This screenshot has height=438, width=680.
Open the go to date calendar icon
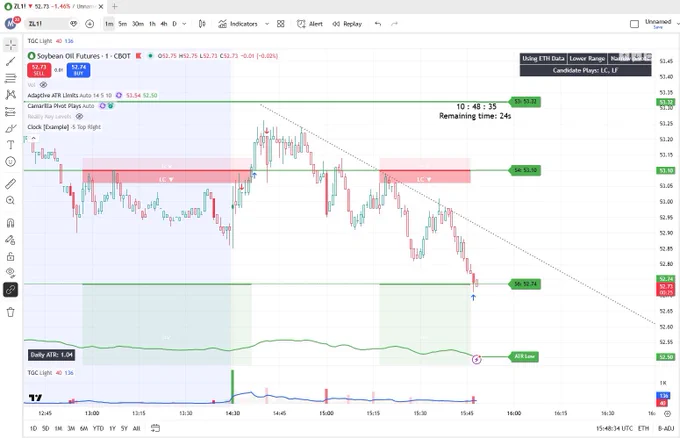coord(155,428)
